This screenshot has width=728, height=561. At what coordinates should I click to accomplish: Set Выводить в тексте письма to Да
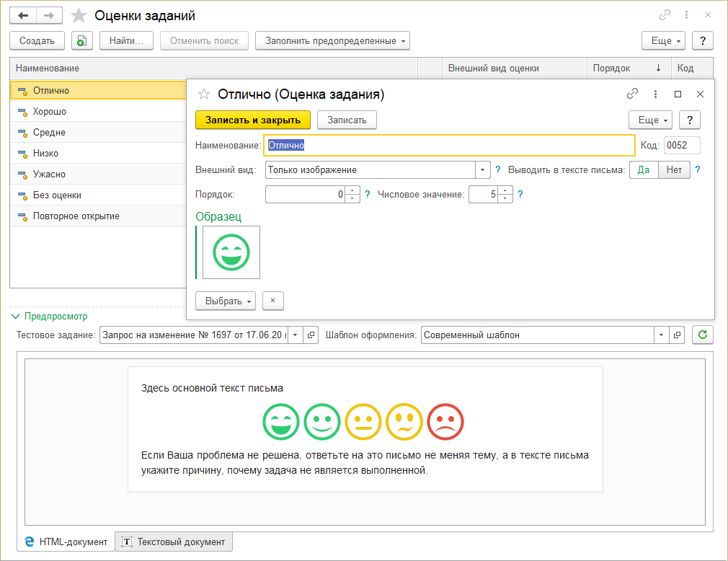[644, 170]
